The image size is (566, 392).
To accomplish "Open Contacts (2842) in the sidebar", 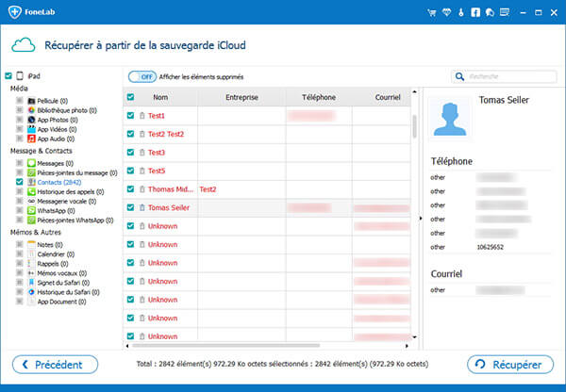I will click(x=59, y=182).
